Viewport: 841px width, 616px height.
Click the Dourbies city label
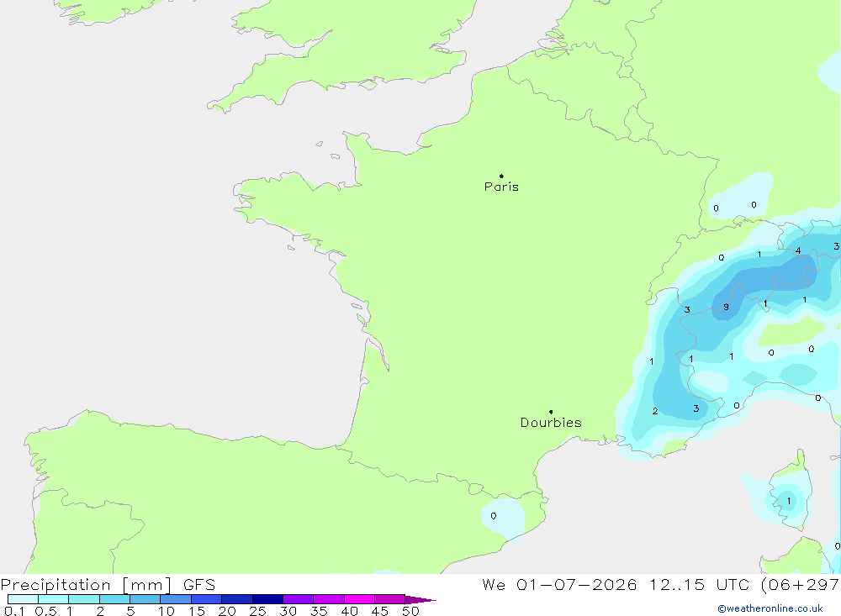(551, 423)
